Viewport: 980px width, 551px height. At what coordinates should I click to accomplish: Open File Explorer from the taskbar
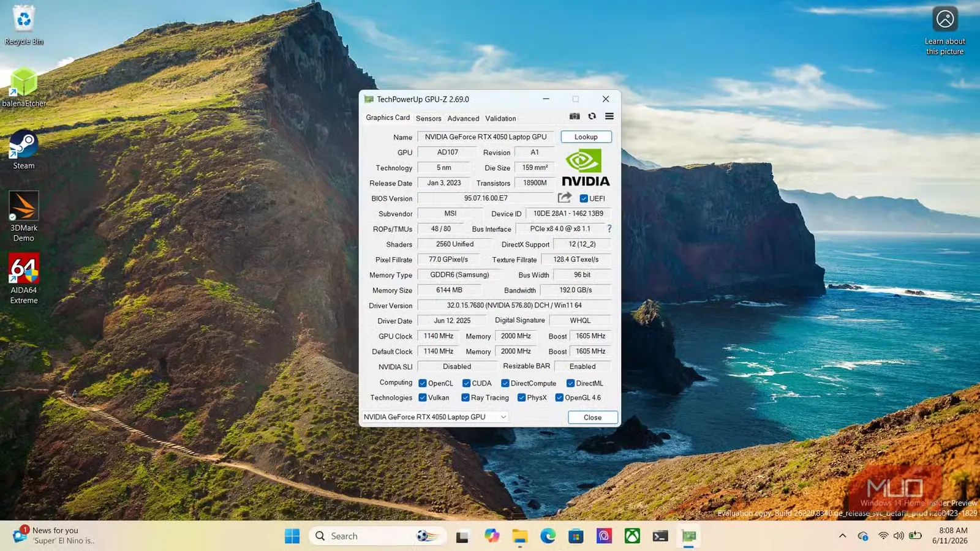tap(520, 536)
